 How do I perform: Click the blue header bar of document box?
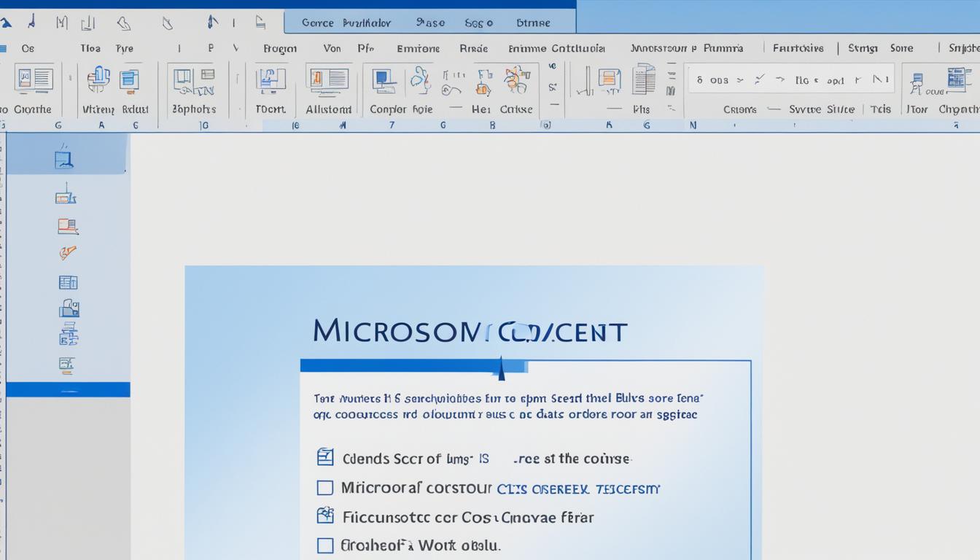coord(414,365)
